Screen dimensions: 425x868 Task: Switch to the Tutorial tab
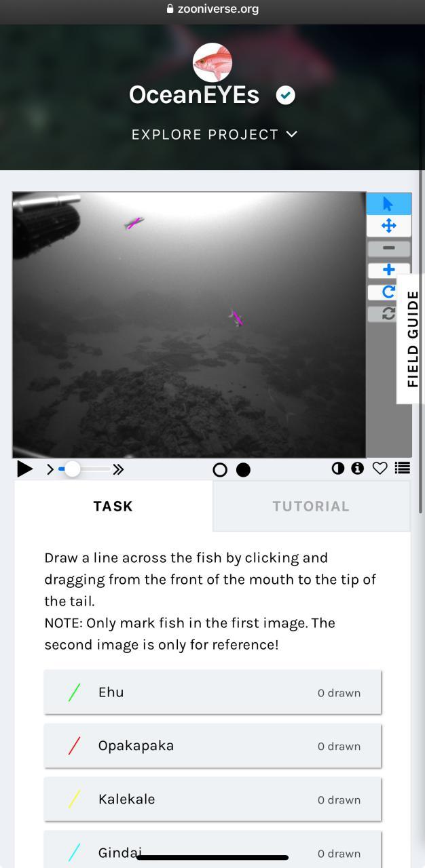(x=311, y=506)
